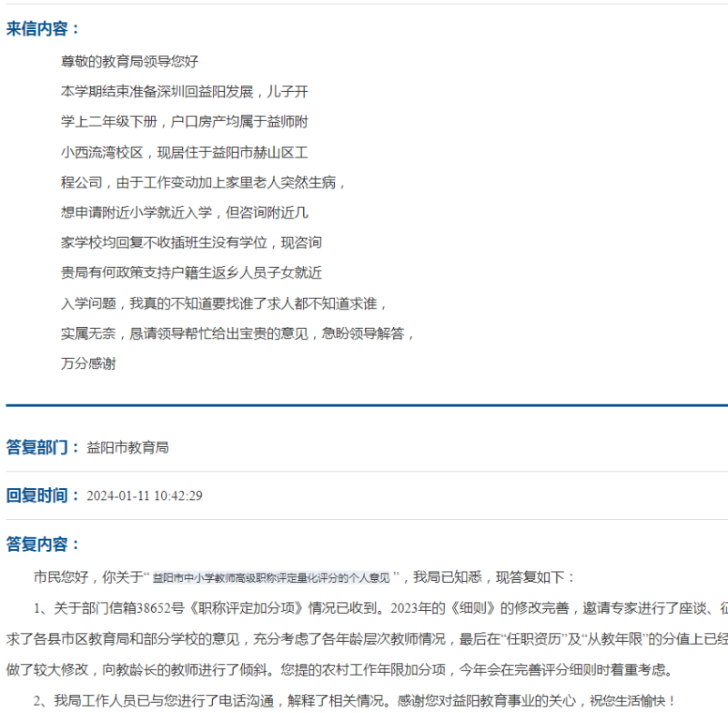This screenshot has width=728, height=713.
Task: Click the 答复部门 label
Action: coord(44,447)
